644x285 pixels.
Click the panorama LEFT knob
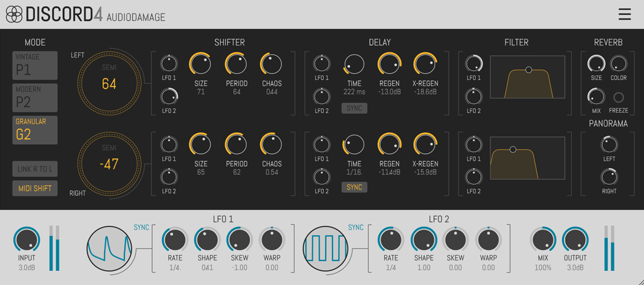[x=609, y=145]
